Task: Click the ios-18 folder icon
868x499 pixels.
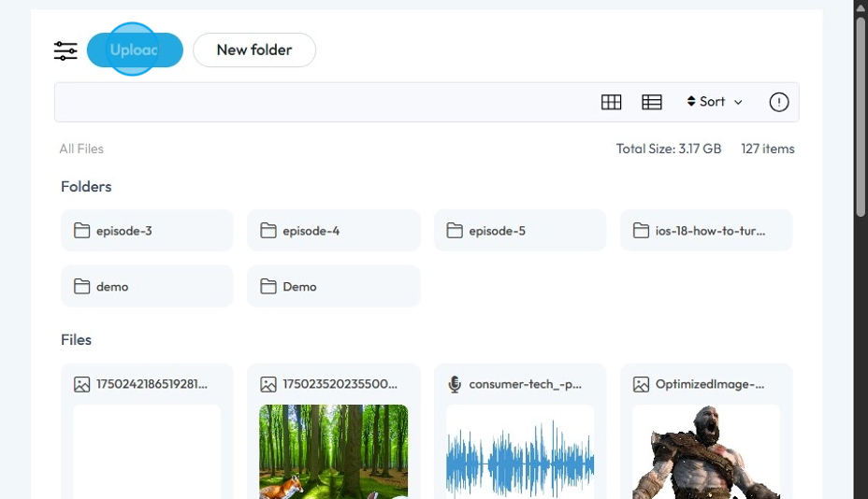Action: click(641, 231)
